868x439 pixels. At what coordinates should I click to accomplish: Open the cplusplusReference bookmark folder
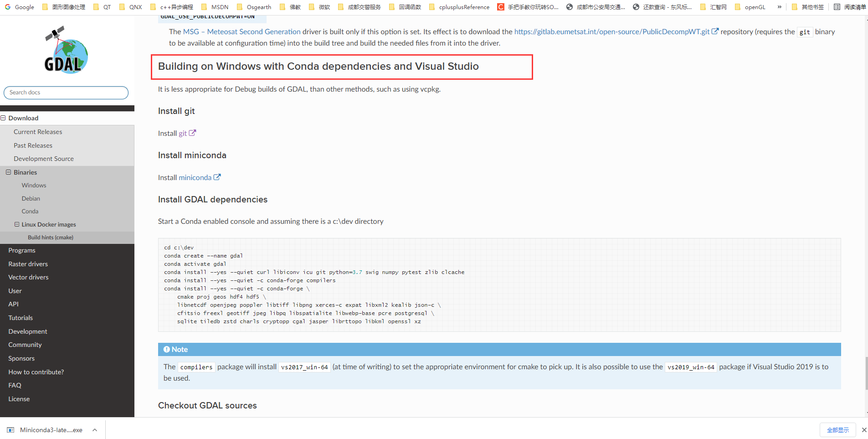(459, 7)
